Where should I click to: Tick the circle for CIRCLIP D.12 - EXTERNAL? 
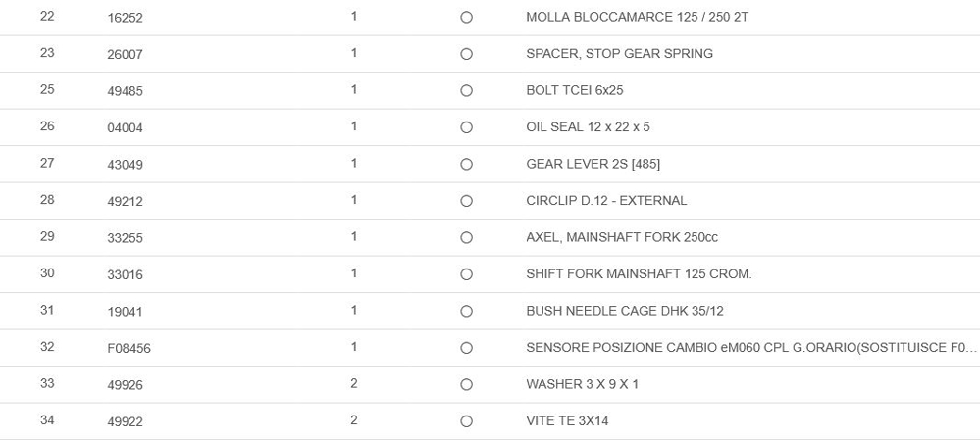coord(466,201)
